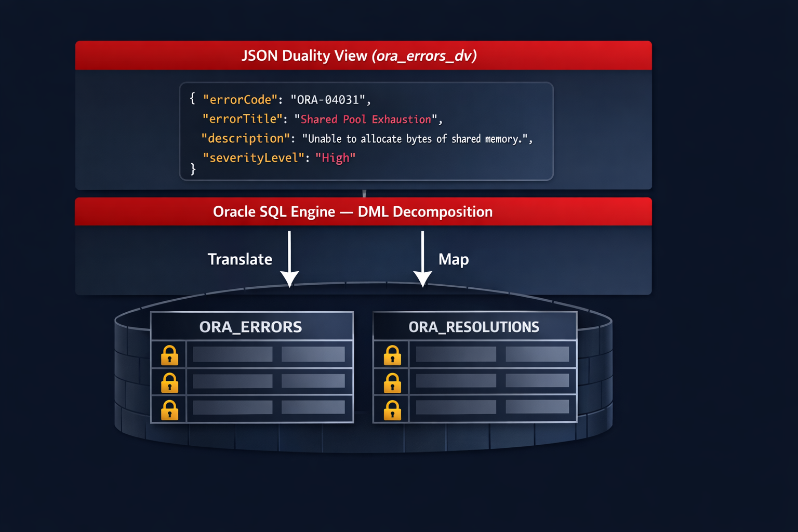
Task: Click the last lock icon in ORA_RESOLUTIONS
Action: coord(392,410)
